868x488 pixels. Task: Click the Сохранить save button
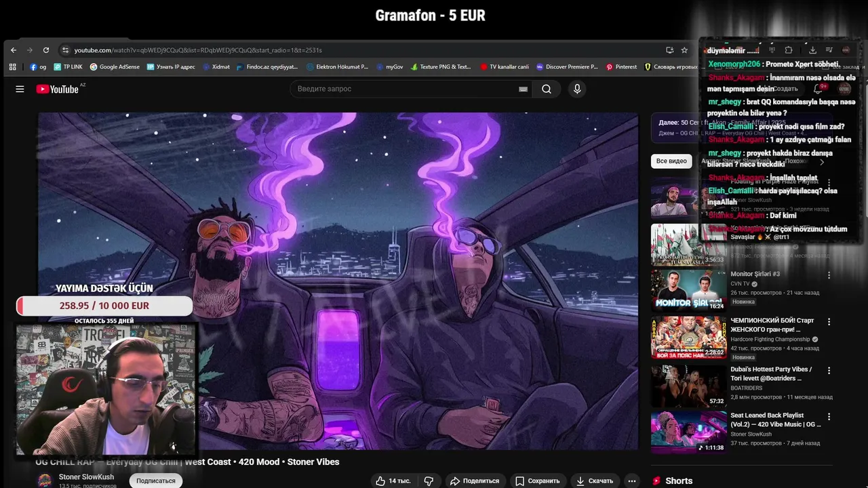tap(537, 481)
